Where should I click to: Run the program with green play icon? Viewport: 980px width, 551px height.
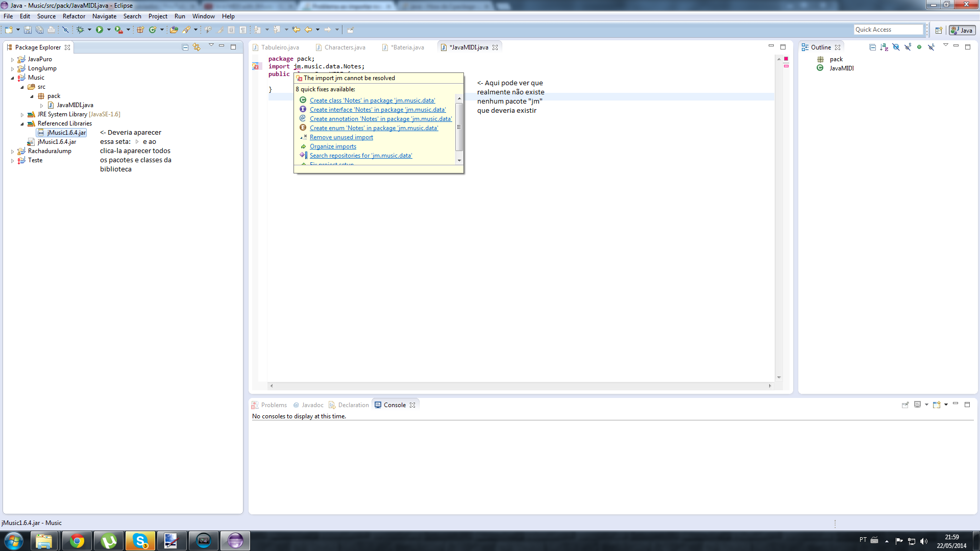(100, 30)
